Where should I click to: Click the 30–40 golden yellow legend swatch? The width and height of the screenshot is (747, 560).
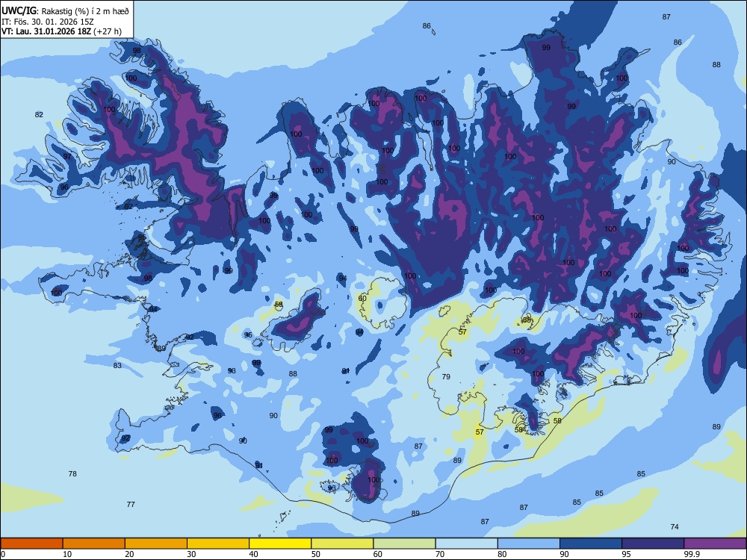pos(218,544)
